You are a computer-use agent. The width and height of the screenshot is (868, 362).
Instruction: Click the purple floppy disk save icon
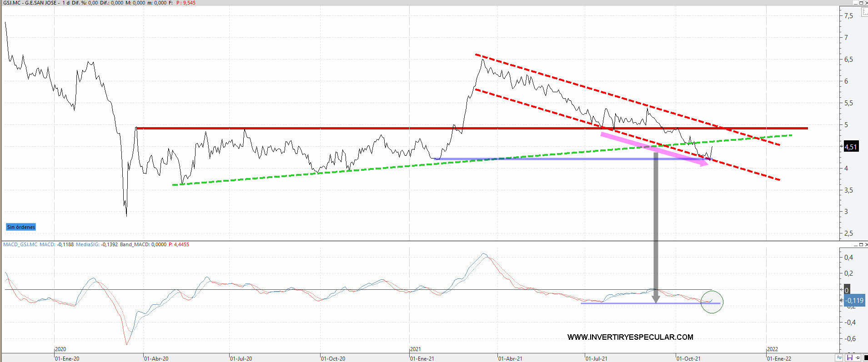[849, 358]
